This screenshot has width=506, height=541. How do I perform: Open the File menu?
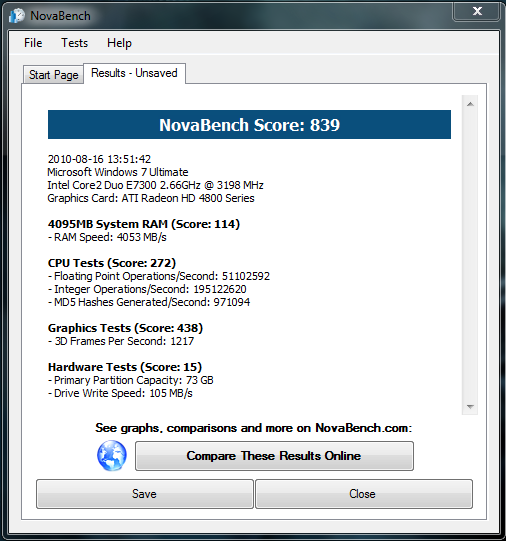pyautogui.click(x=33, y=43)
